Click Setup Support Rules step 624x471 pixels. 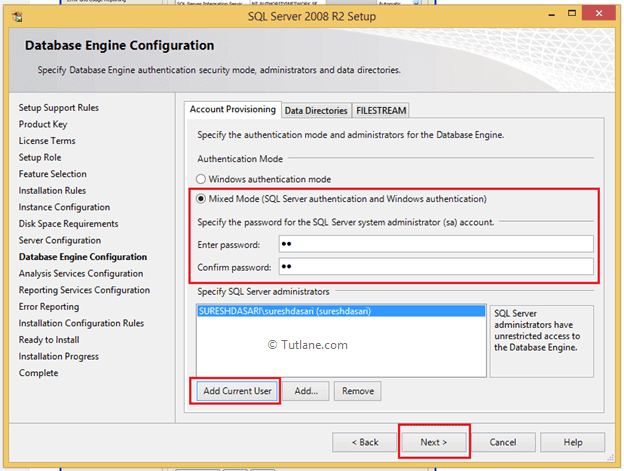click(x=58, y=108)
